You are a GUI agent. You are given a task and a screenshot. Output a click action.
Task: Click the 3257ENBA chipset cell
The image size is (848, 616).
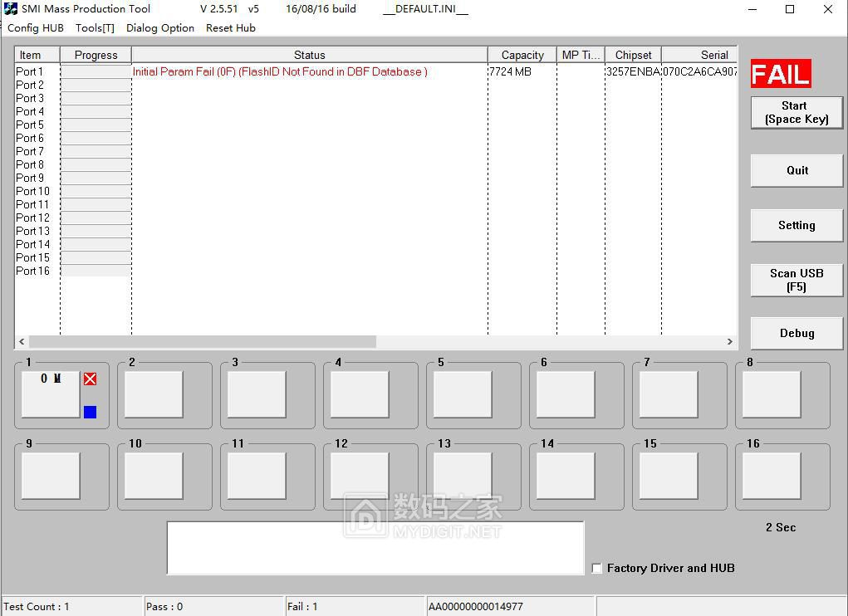tap(633, 71)
